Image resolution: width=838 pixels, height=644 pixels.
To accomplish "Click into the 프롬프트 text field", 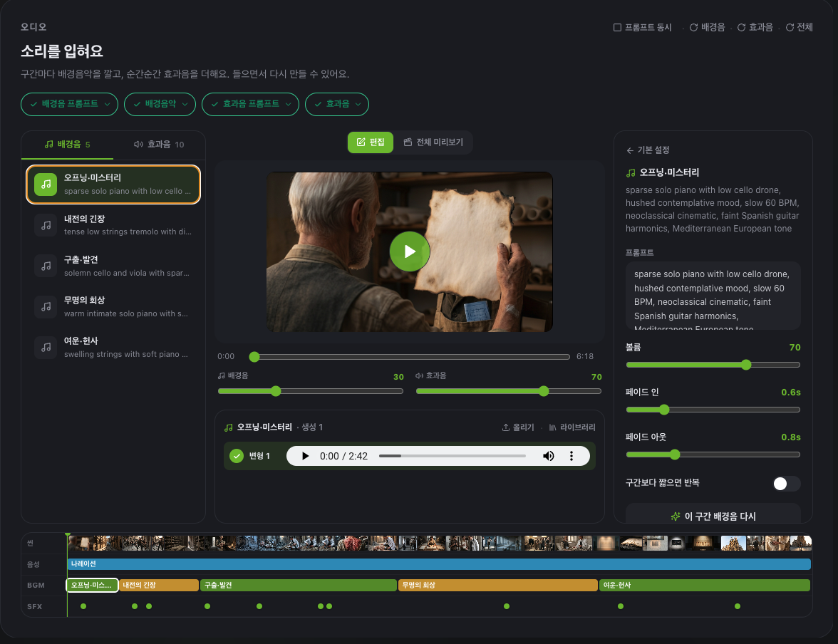I will (713, 296).
